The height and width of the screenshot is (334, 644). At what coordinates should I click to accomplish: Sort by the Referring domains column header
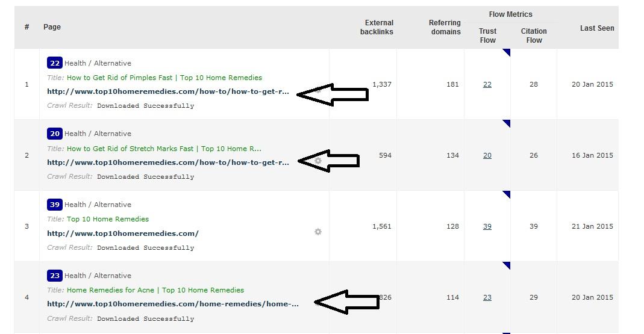(445, 27)
